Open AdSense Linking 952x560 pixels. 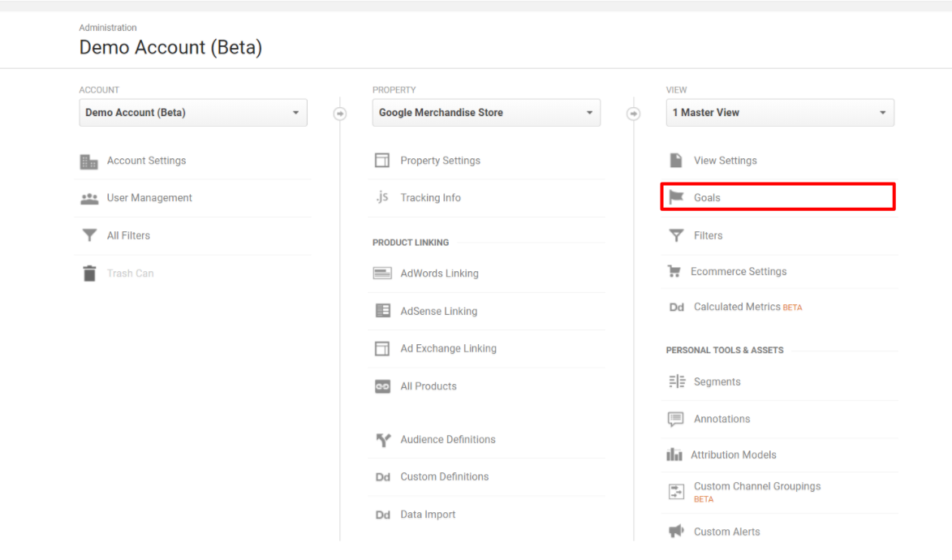tap(439, 311)
